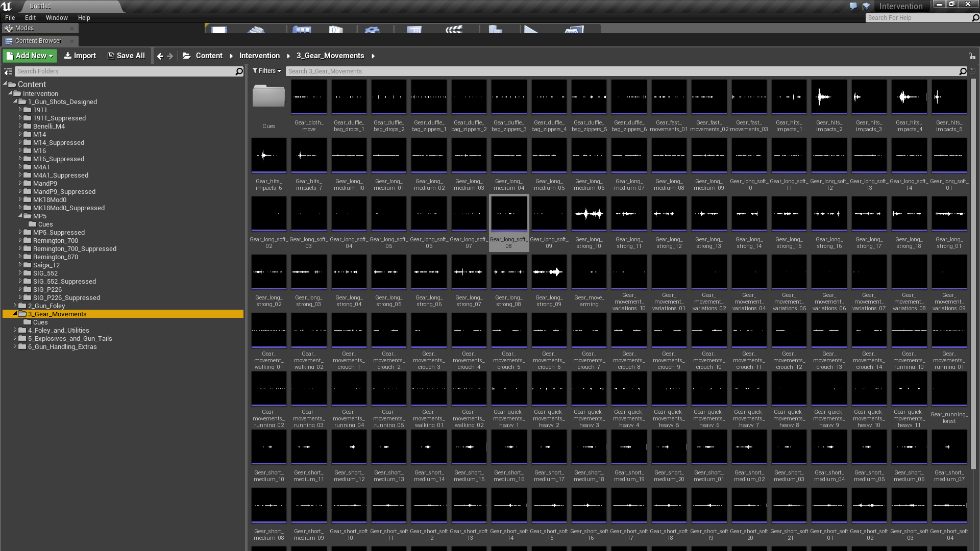Select the Intervention project breadcrumb

point(259,55)
